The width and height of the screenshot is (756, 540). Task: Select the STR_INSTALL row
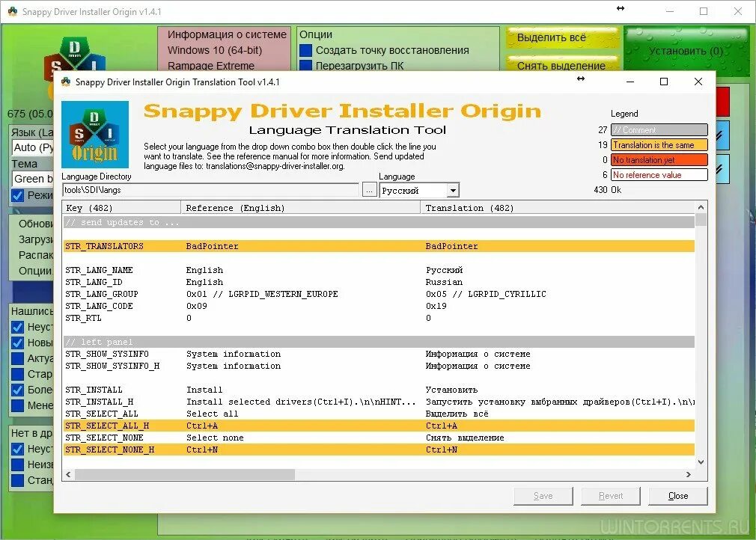[x=379, y=390]
